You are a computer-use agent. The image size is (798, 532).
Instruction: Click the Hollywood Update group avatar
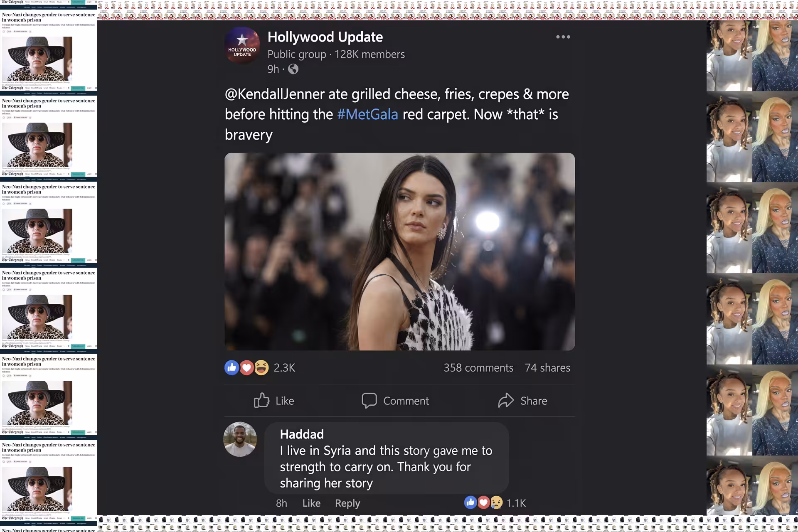click(242, 46)
